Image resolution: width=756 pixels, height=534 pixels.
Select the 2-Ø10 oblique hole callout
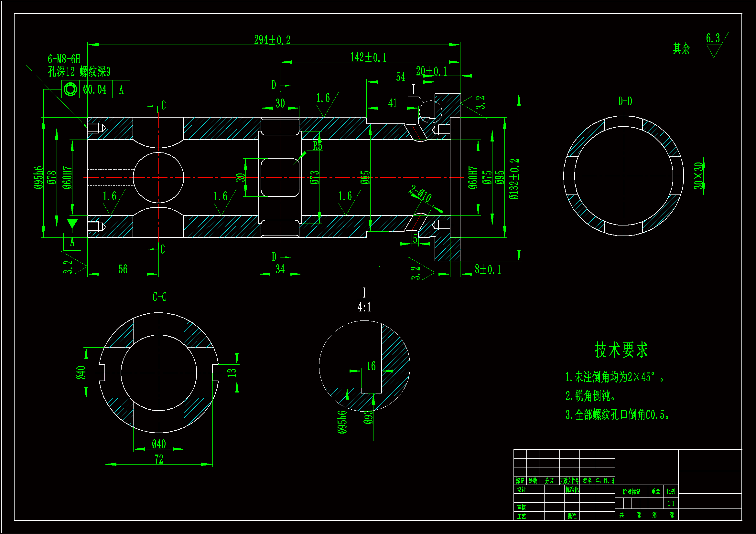point(420,193)
